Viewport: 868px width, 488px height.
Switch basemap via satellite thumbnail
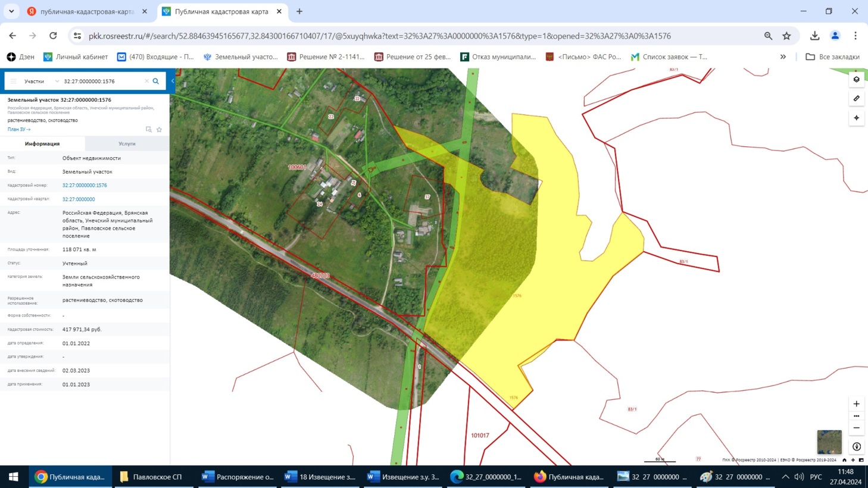coord(829,442)
